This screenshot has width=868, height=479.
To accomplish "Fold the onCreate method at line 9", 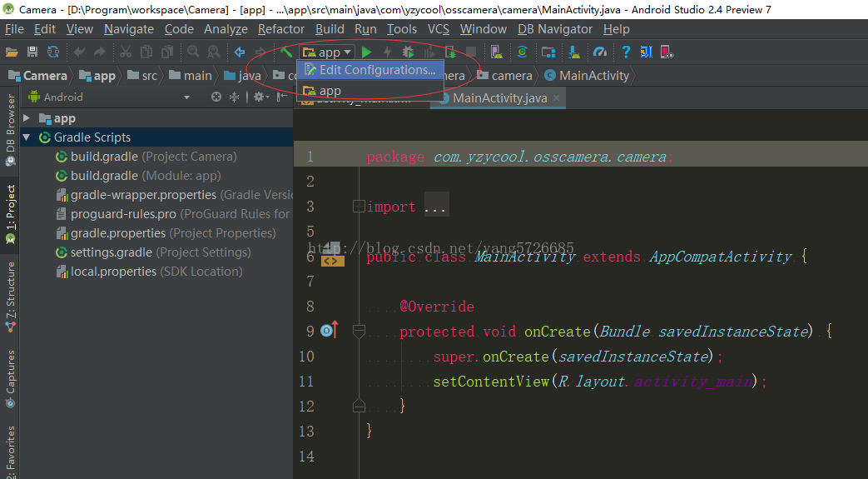I will click(x=359, y=332).
